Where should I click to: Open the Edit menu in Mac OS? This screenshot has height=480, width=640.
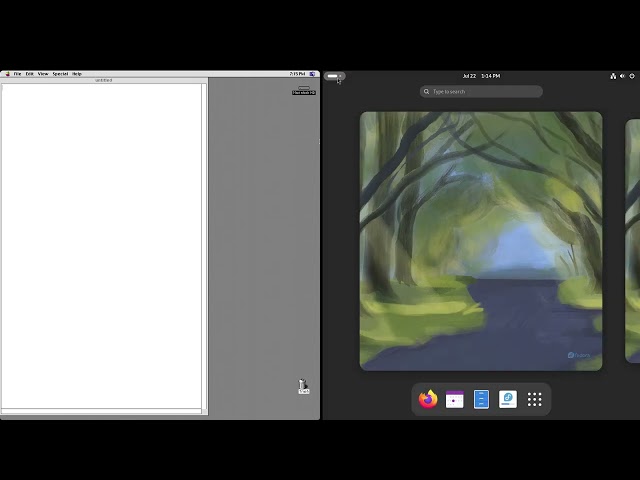click(x=30, y=74)
